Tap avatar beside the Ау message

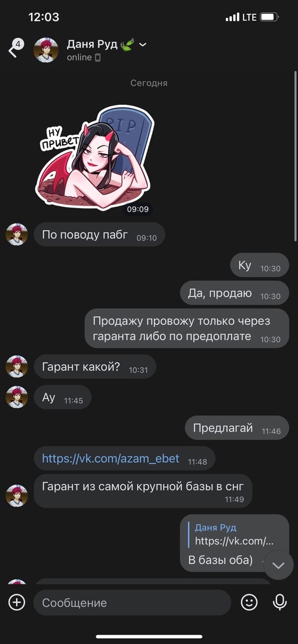pos(17,397)
